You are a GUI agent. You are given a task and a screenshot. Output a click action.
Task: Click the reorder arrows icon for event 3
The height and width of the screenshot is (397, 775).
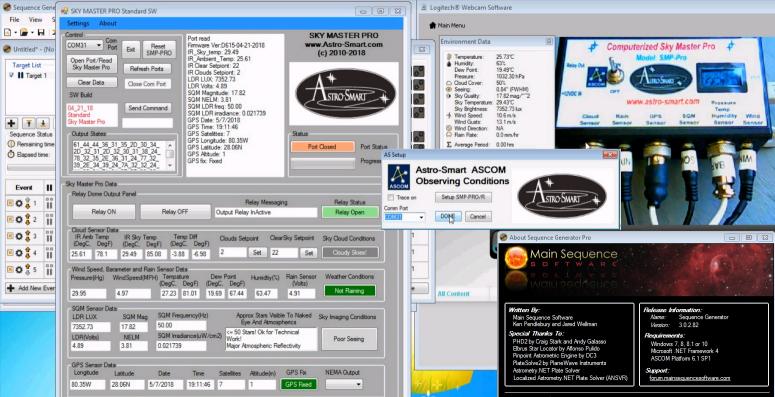[28, 236]
